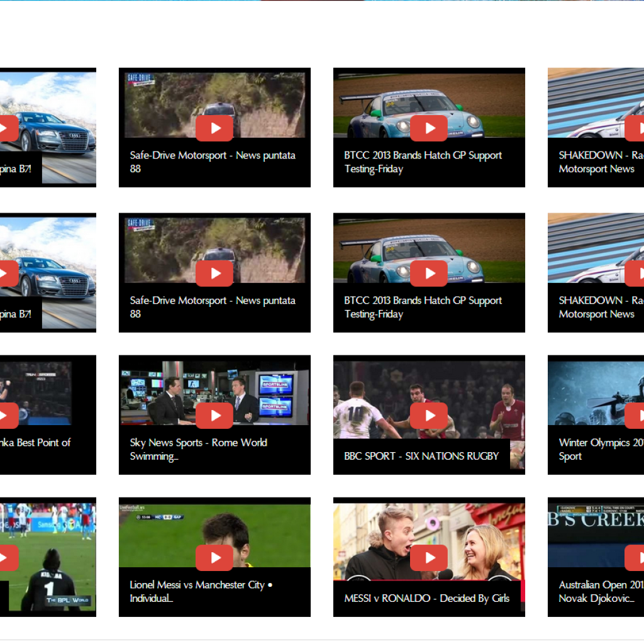Viewport: 644px width, 644px height.
Task: Play the Australian Open Novak Djokovic video
Action: click(x=634, y=558)
